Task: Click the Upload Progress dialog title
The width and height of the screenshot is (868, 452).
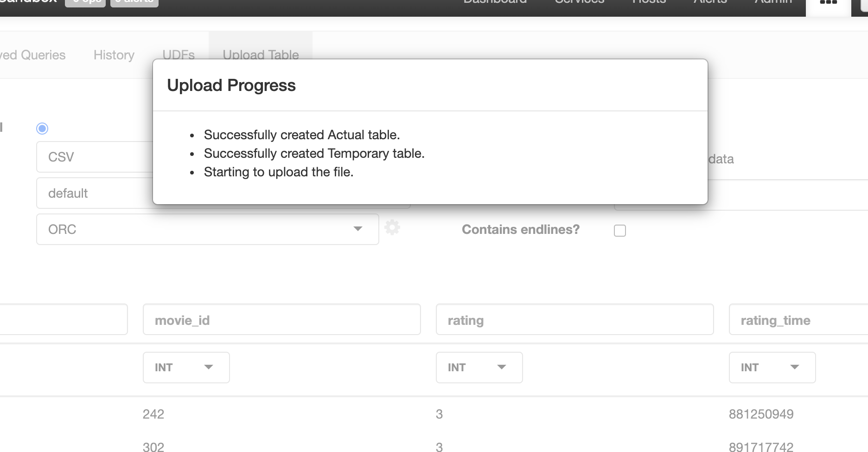Action: 231,85
